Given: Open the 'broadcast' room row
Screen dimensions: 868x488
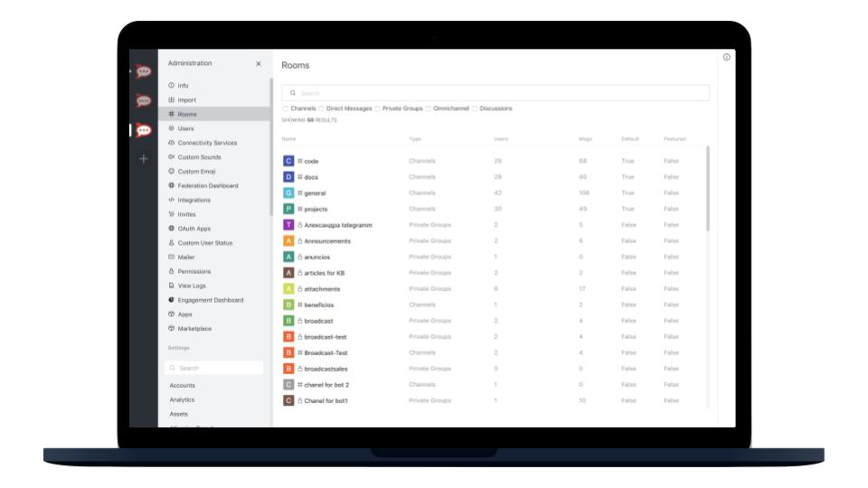Looking at the screenshot, I should [x=493, y=321].
